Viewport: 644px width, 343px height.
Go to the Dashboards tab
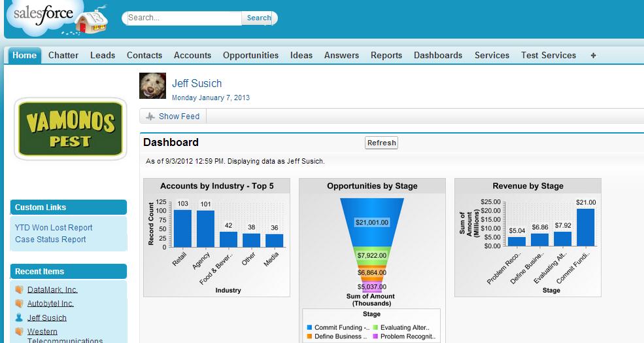[438, 56]
